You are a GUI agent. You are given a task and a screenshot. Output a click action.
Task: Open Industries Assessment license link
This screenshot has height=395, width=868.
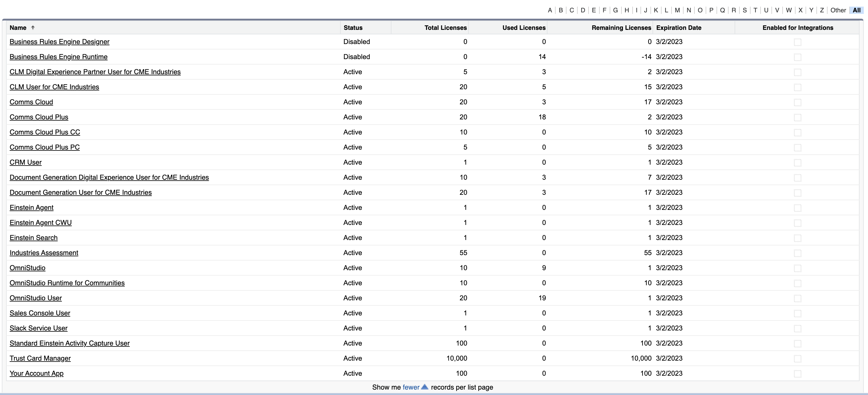pyautogui.click(x=44, y=253)
